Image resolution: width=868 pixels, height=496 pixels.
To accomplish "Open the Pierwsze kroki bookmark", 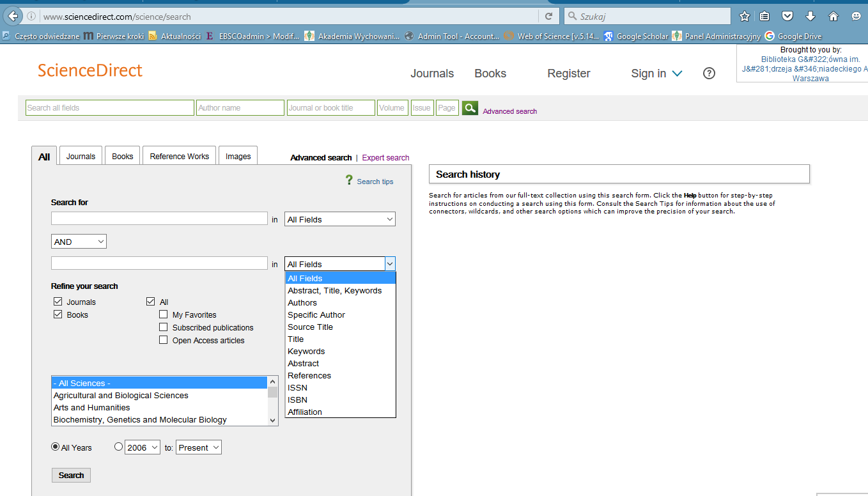I will [x=114, y=36].
